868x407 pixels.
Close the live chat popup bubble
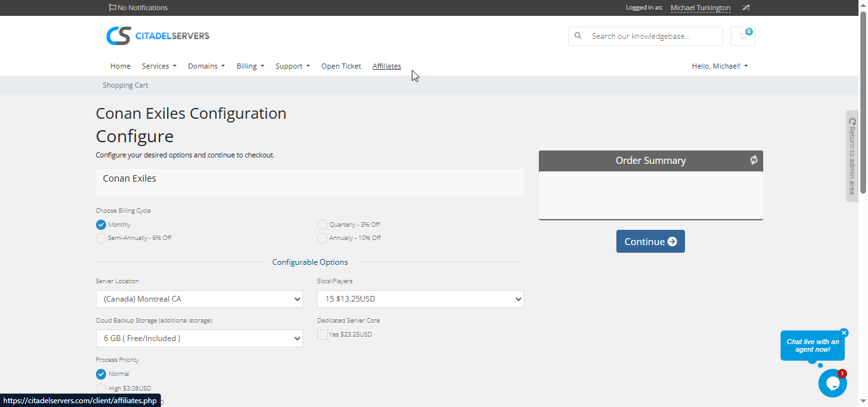(x=844, y=333)
